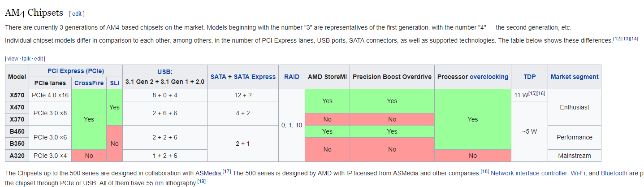Open the Market segment header link

tap(575, 77)
